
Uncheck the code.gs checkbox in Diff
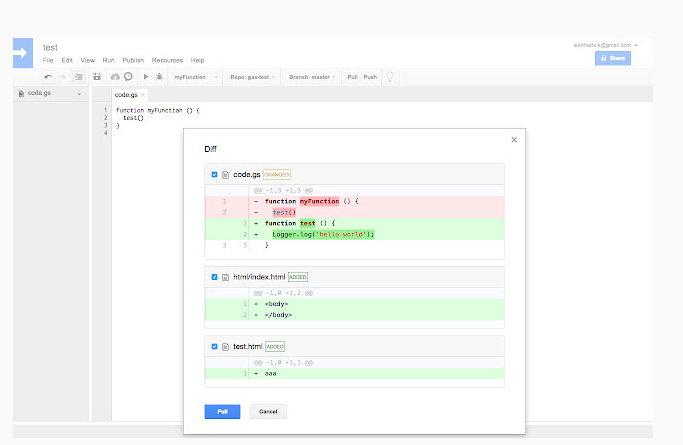pyautogui.click(x=214, y=175)
